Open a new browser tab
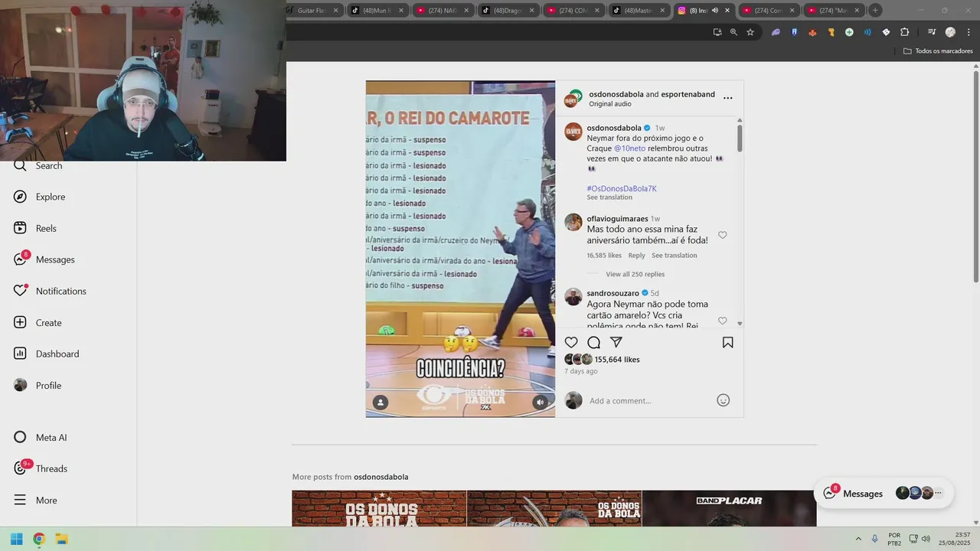The width and height of the screenshot is (980, 551). pyautogui.click(x=875, y=10)
